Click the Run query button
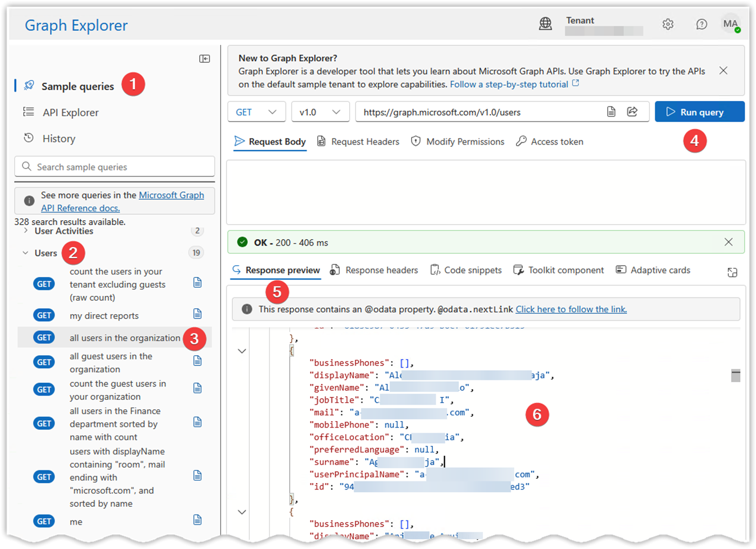756x549 pixels. (699, 112)
